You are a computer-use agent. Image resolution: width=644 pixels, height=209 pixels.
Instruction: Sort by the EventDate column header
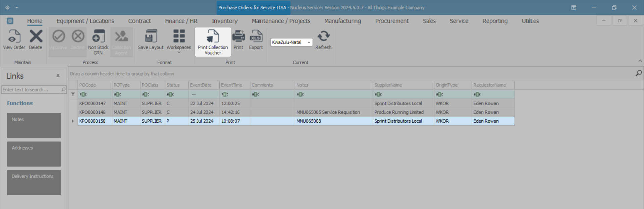[x=204, y=85]
